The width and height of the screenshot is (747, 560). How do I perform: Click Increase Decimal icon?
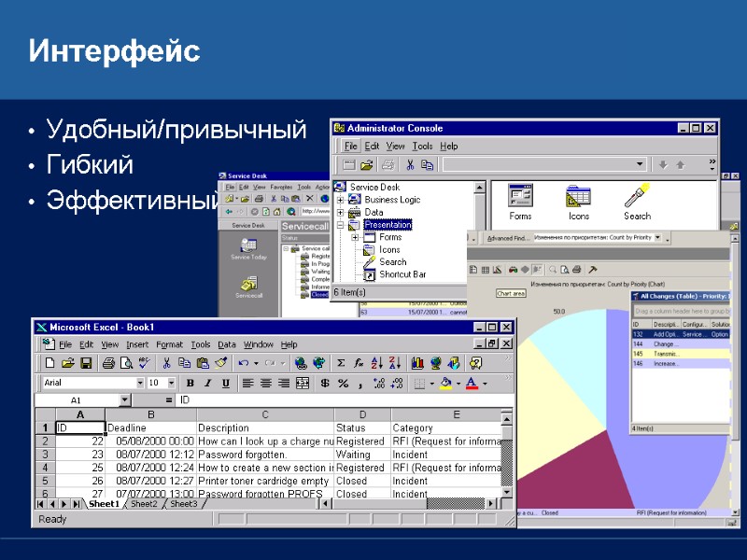(x=379, y=383)
